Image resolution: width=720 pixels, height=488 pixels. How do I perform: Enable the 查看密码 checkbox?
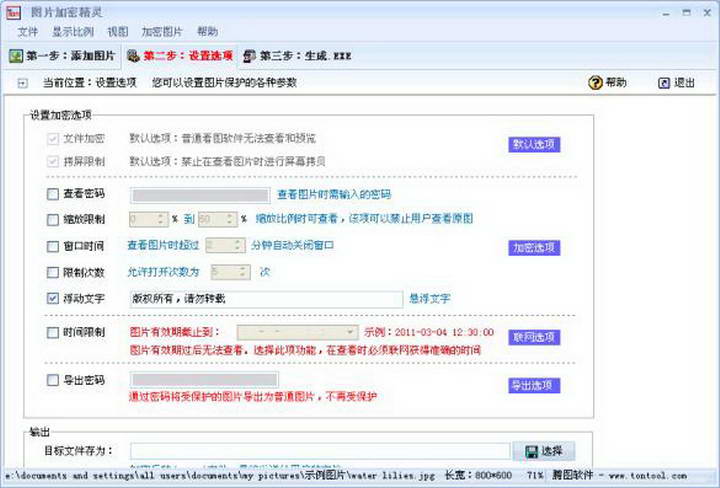(53, 194)
